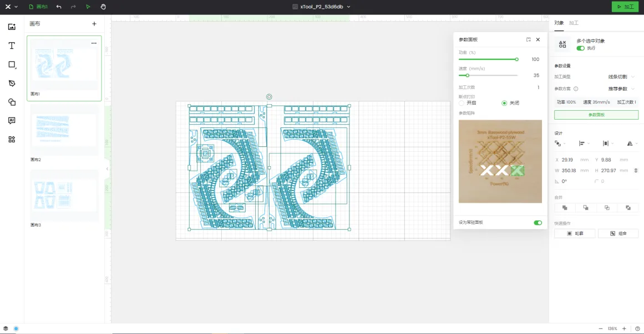The width and height of the screenshot is (644, 334).
Task: Click the undo arrow in top bar
Action: point(59,7)
